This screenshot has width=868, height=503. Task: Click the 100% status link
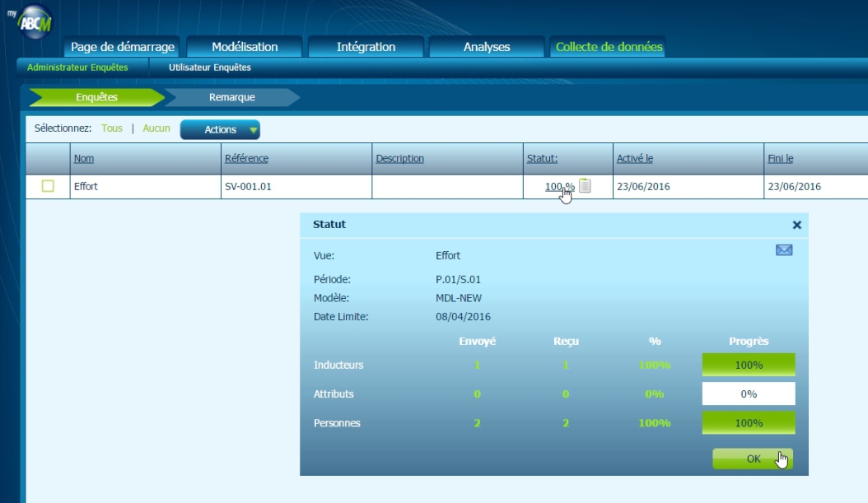(559, 186)
